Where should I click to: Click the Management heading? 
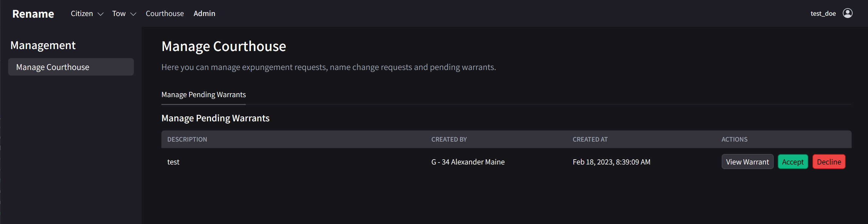pyautogui.click(x=43, y=45)
